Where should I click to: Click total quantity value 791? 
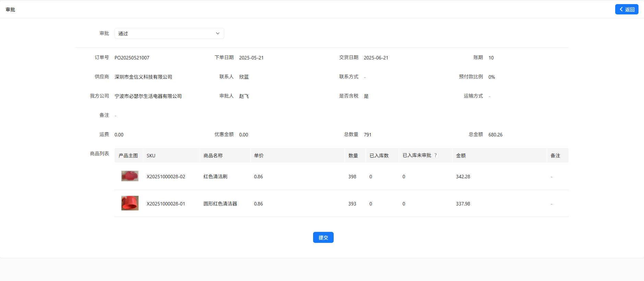(x=367, y=135)
